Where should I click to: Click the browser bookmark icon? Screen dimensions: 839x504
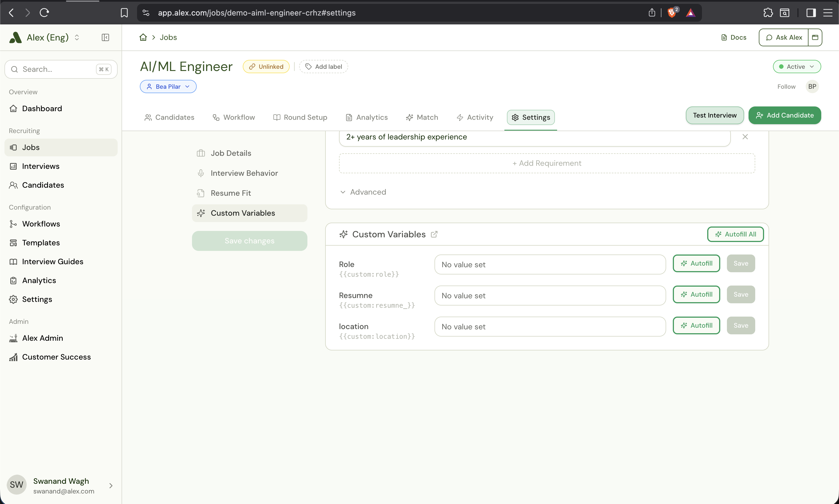pyautogui.click(x=124, y=13)
